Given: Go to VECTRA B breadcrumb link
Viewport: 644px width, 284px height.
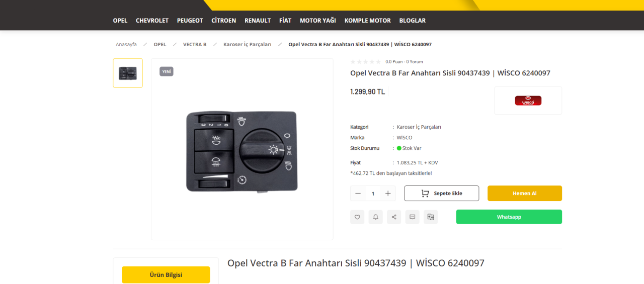Looking at the screenshot, I should [195, 44].
